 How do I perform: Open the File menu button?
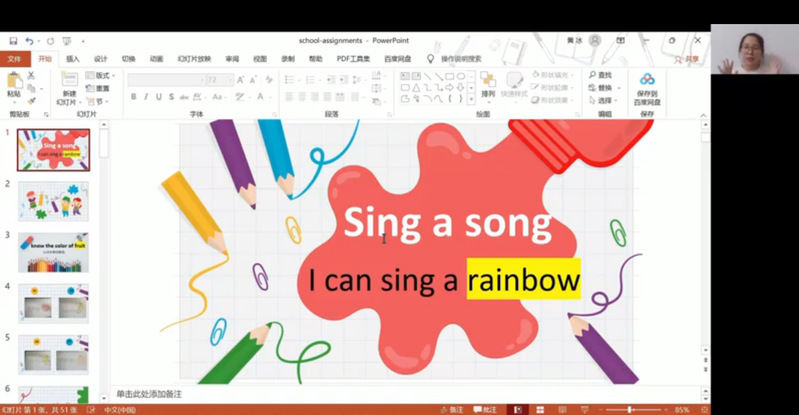pyautogui.click(x=14, y=59)
